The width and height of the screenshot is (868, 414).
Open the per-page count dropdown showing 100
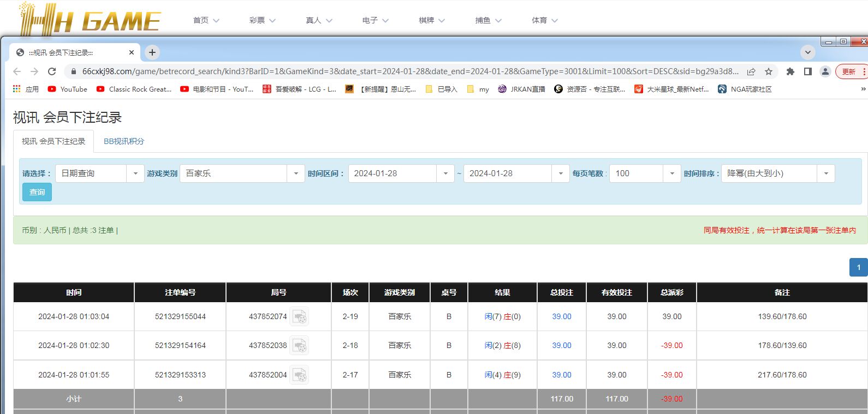(671, 173)
